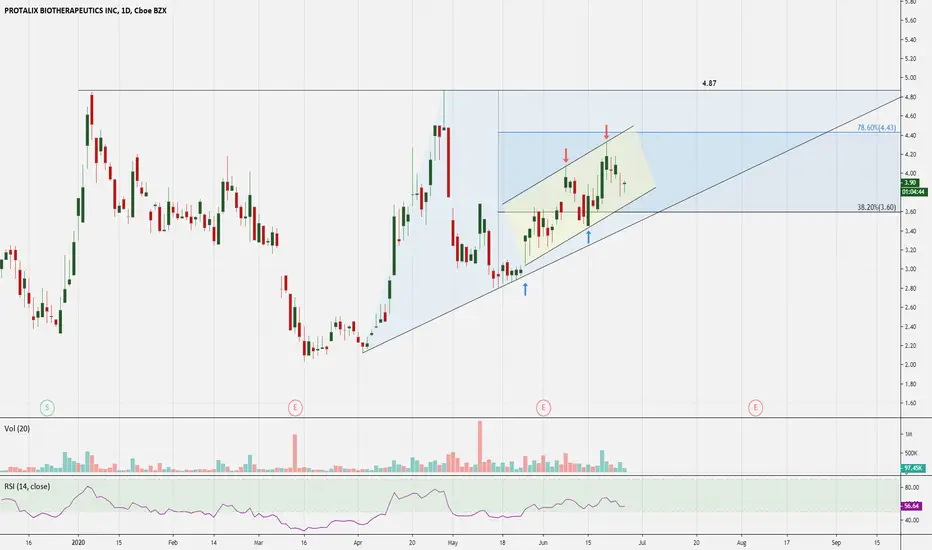Click the Jun date axis label
The image size is (932, 550).
click(x=543, y=542)
